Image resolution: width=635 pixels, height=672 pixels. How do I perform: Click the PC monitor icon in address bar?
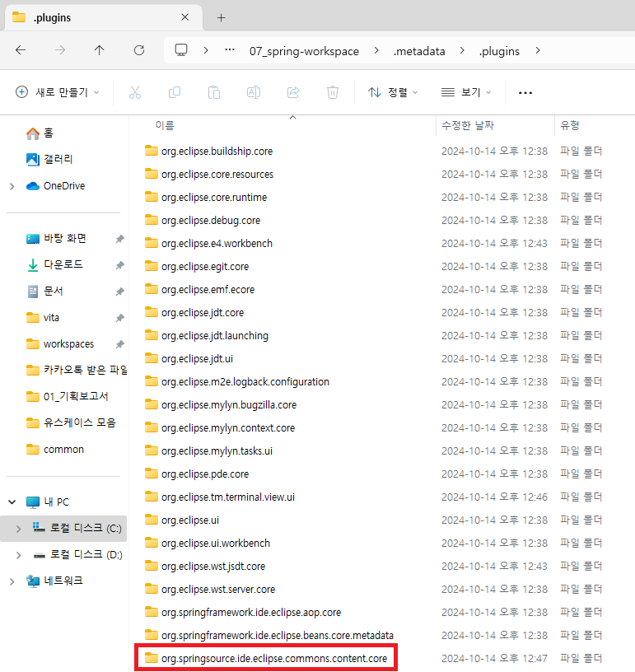181,50
